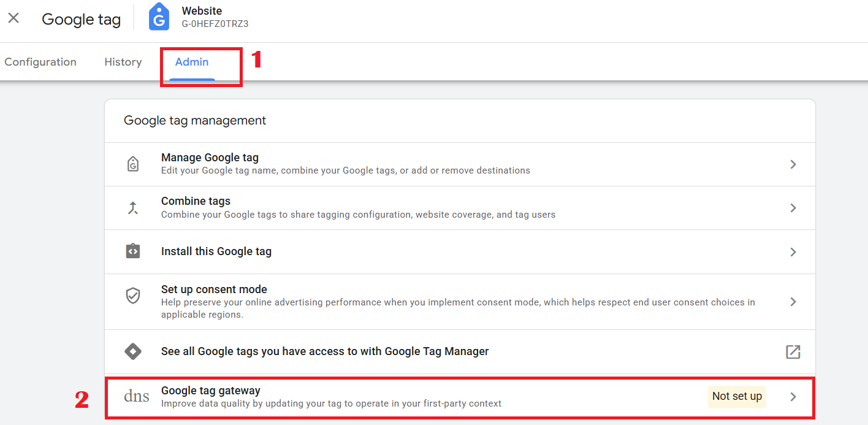Open Manage Google tag row title

click(210, 158)
